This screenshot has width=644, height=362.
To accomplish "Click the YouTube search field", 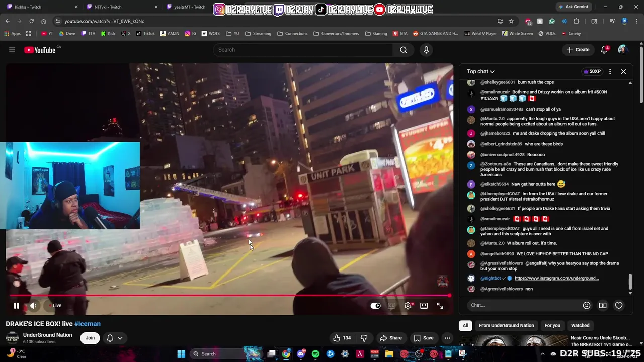I will tap(303, 50).
